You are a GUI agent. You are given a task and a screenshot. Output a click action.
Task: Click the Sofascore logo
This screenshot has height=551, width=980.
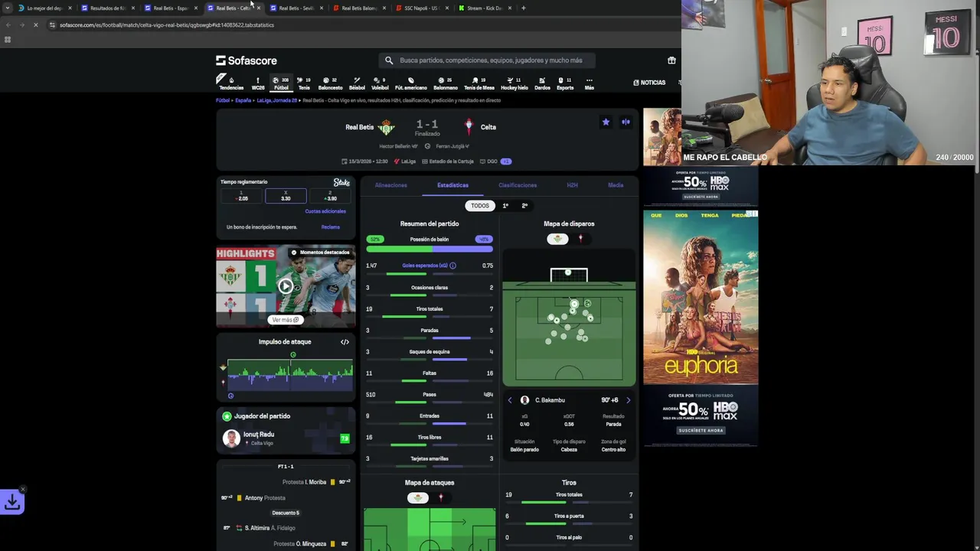(247, 60)
